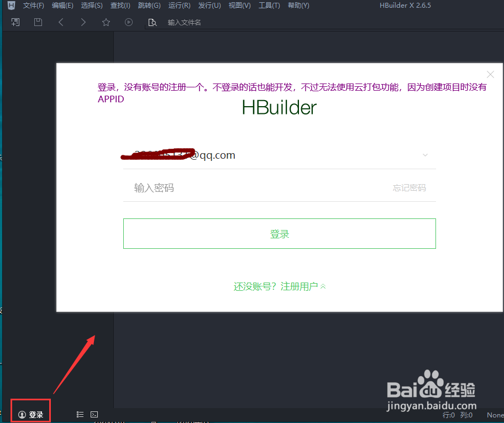Click the run play icon in toolbar
The image size is (504, 423).
(x=129, y=22)
